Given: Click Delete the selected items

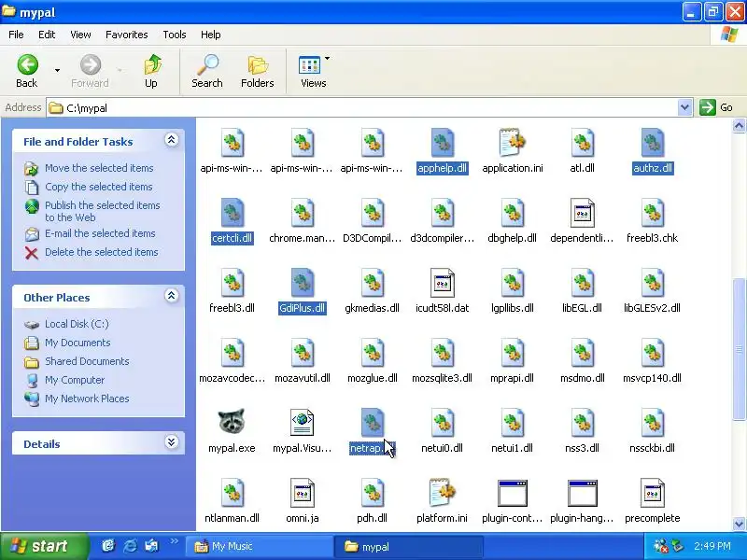Looking at the screenshot, I should (101, 252).
